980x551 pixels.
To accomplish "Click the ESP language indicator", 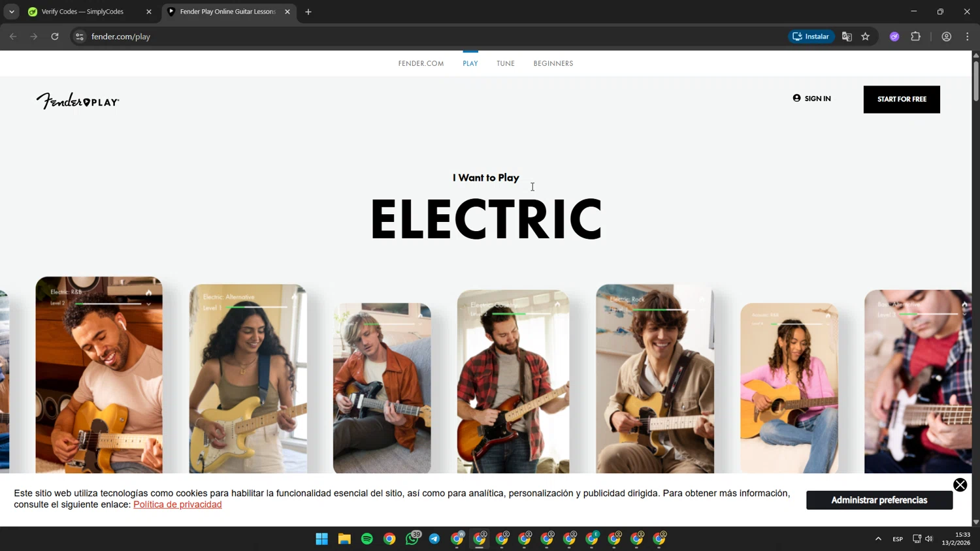I will click(898, 539).
